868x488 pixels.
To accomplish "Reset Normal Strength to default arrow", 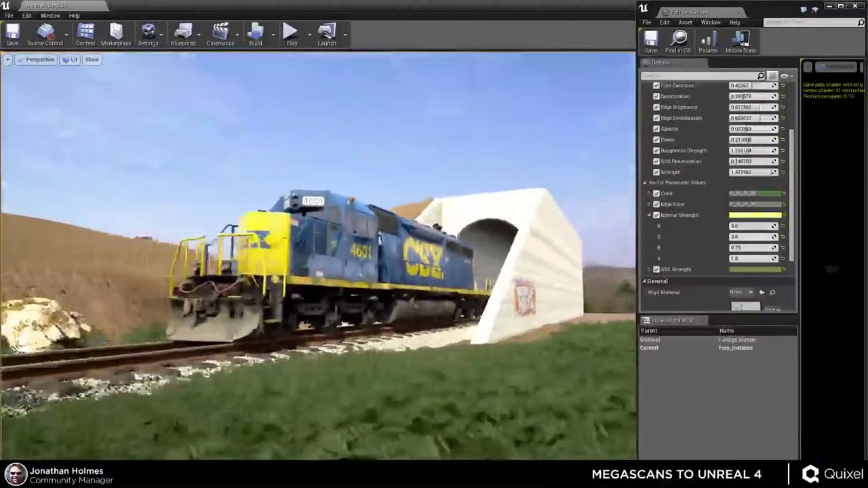I will [784, 215].
